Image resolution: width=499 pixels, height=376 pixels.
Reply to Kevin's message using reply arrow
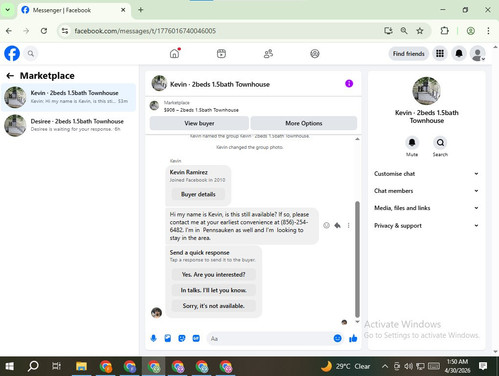point(338,226)
